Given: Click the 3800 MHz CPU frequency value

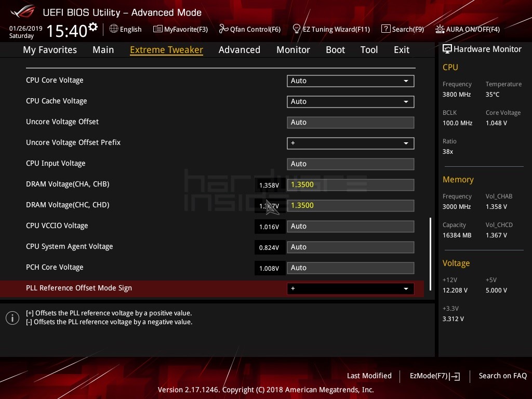Looking at the screenshot, I should coord(457,95).
